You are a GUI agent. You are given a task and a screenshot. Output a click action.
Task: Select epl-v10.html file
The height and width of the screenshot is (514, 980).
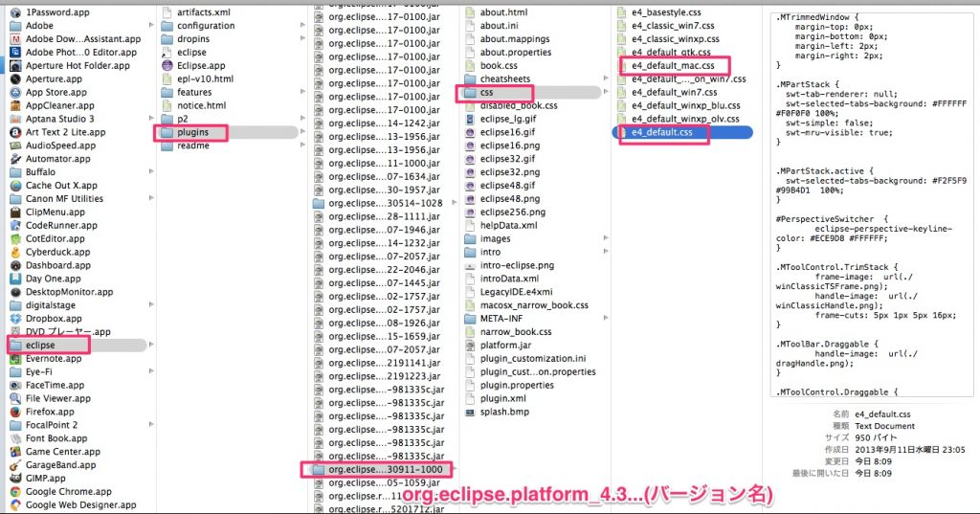[x=205, y=78]
